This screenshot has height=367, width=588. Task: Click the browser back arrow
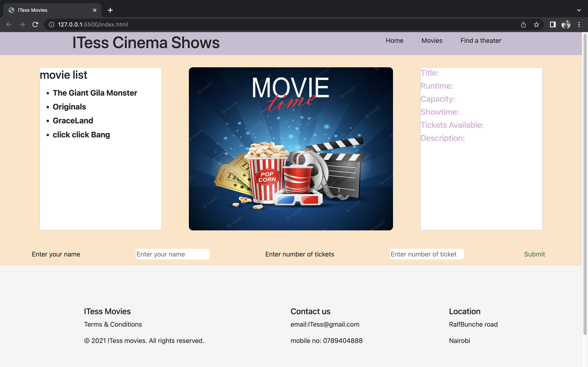(9, 24)
